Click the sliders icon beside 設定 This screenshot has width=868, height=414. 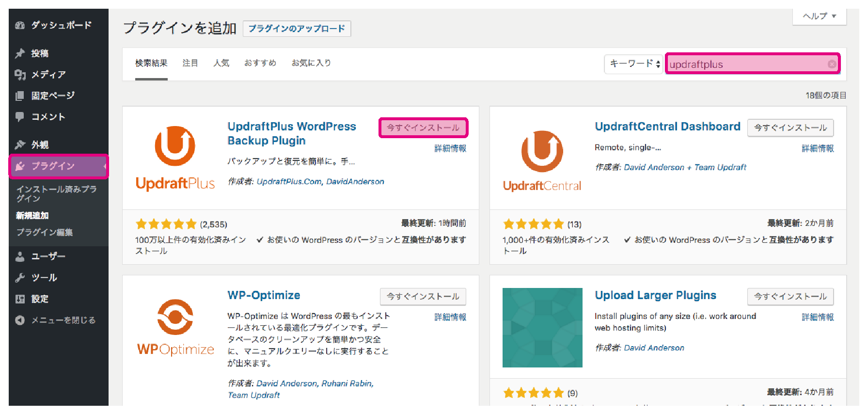(20, 299)
